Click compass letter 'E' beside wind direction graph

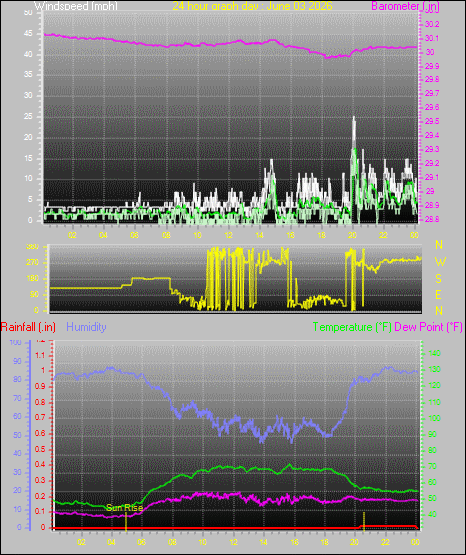coord(438,295)
